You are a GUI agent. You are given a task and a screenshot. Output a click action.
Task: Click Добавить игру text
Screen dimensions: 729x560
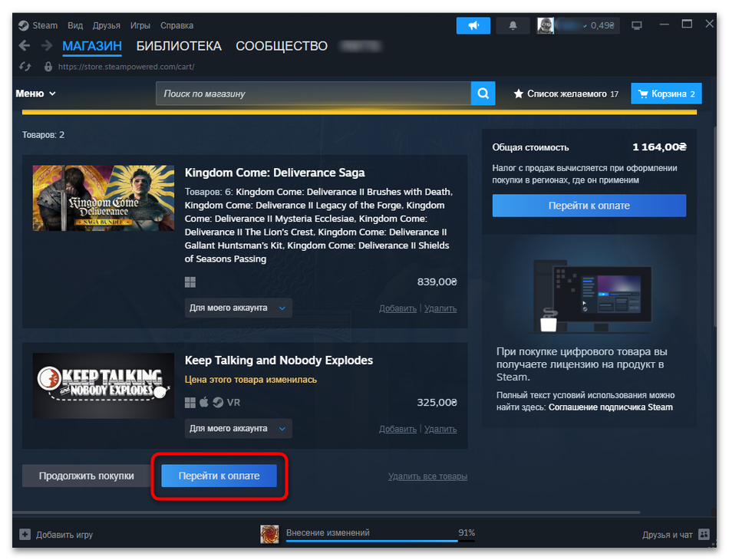(64, 535)
